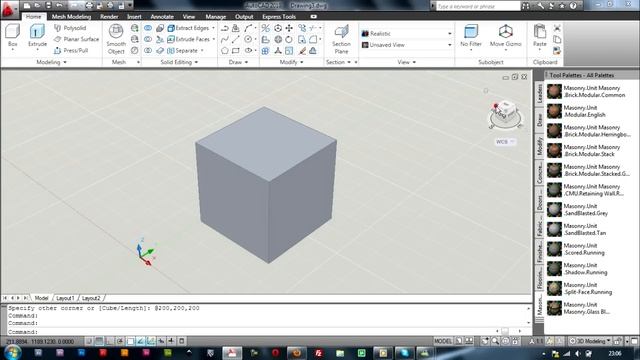Toggle Lineweight display in status bar
This screenshot has width=640, height=360.
(x=171, y=341)
